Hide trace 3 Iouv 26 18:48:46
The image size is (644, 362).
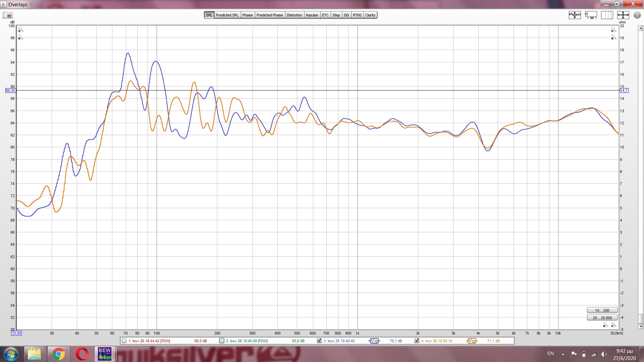point(319,341)
